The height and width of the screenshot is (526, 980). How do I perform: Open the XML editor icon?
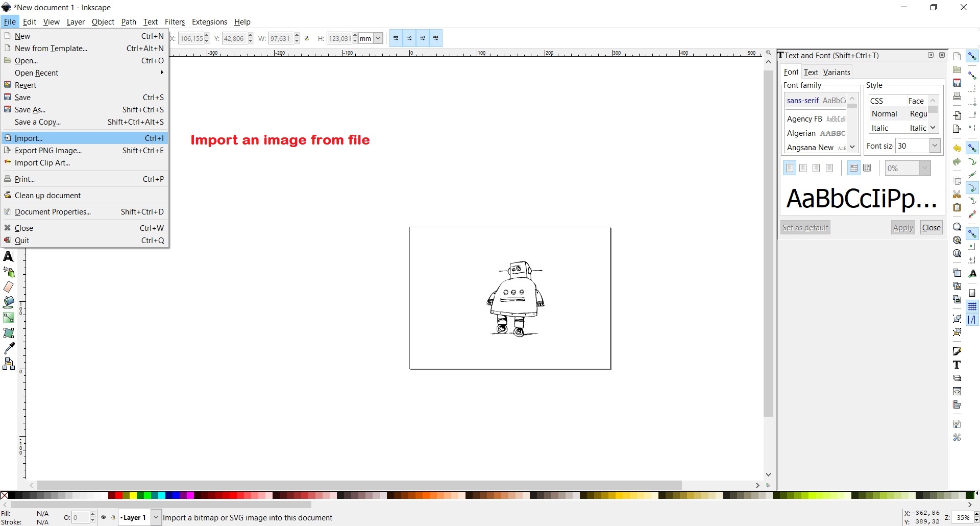(x=957, y=391)
